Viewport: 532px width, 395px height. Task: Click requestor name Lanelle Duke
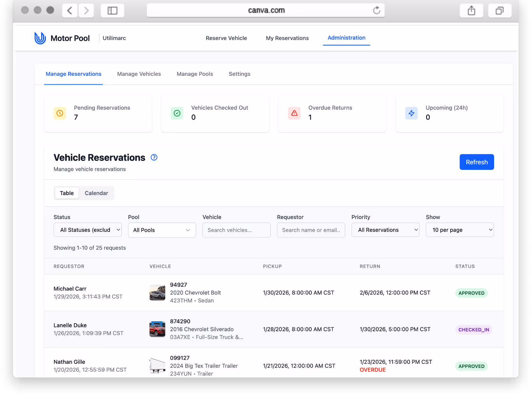(x=70, y=325)
